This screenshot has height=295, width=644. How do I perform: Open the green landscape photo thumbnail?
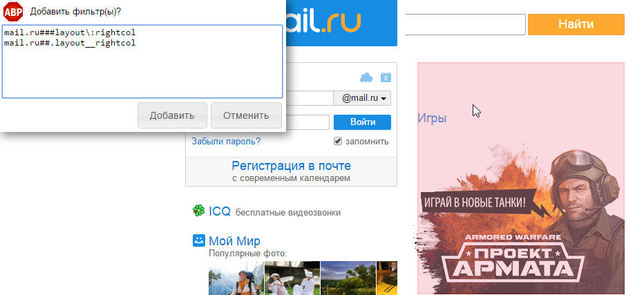coord(348,278)
